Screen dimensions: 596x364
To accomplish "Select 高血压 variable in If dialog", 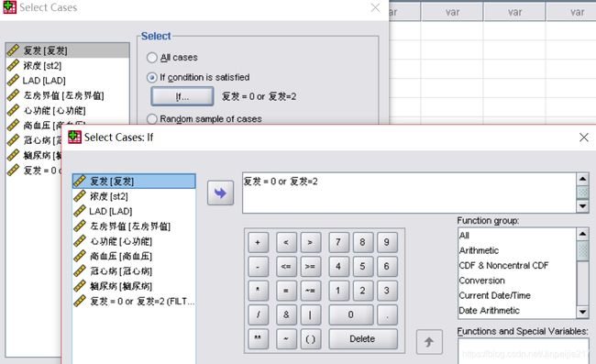I will pyautogui.click(x=134, y=256).
